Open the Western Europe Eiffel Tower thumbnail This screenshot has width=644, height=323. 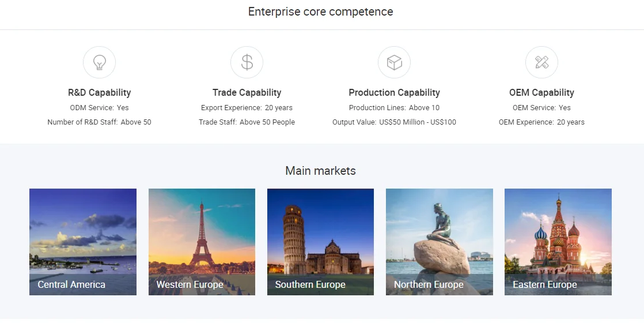[202, 242]
